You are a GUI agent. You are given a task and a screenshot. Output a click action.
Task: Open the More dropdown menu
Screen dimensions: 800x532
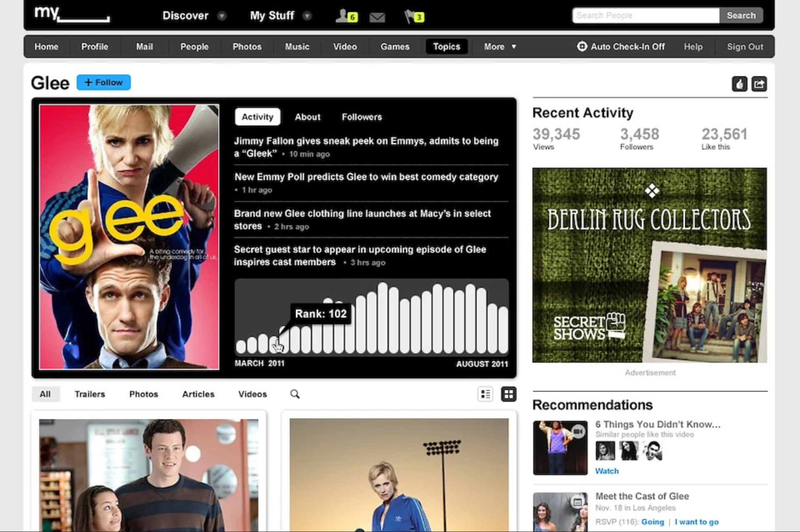pyautogui.click(x=500, y=47)
